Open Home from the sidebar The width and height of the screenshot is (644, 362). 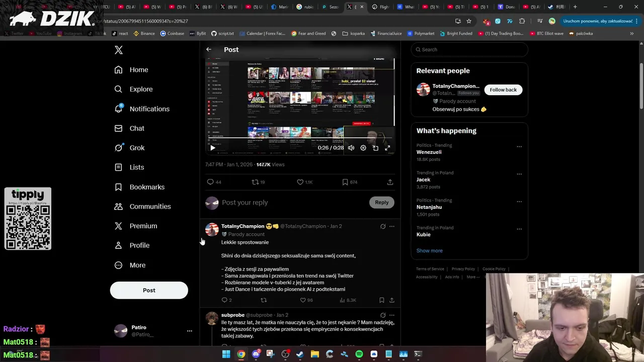click(x=131, y=70)
